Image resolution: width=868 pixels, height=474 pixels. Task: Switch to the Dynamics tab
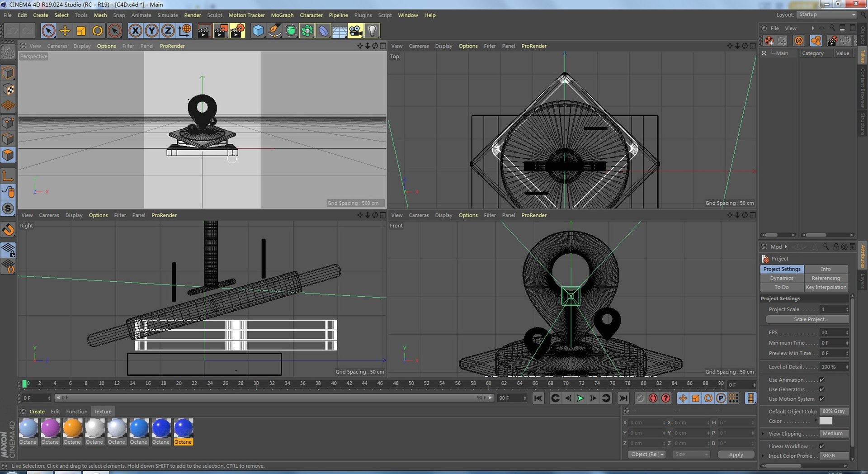[x=782, y=278]
